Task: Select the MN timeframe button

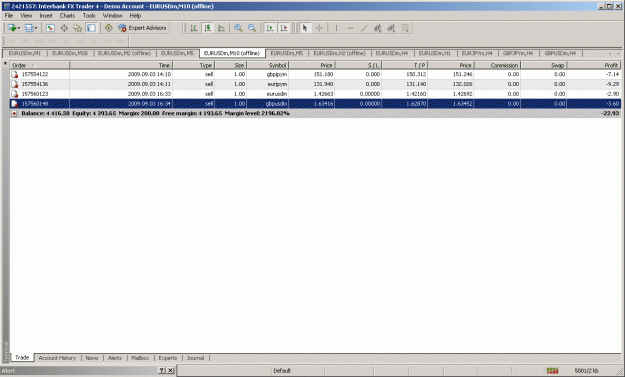Action: [121, 41]
